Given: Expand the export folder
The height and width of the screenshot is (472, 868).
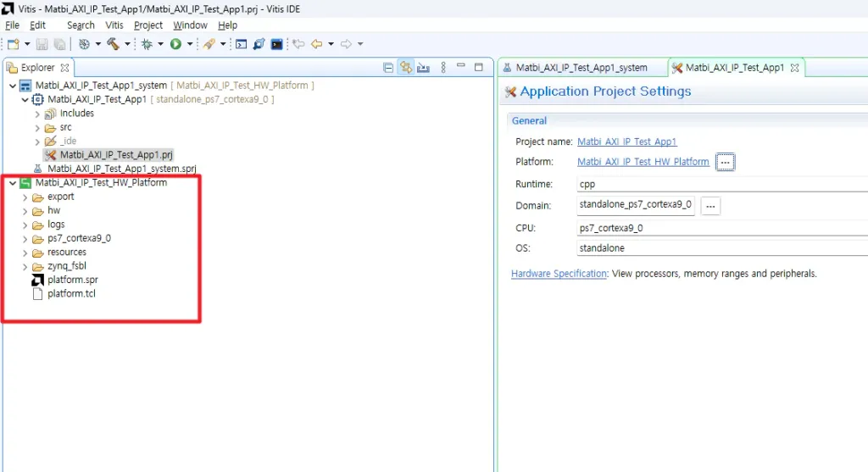Looking at the screenshot, I should pyautogui.click(x=25, y=197).
